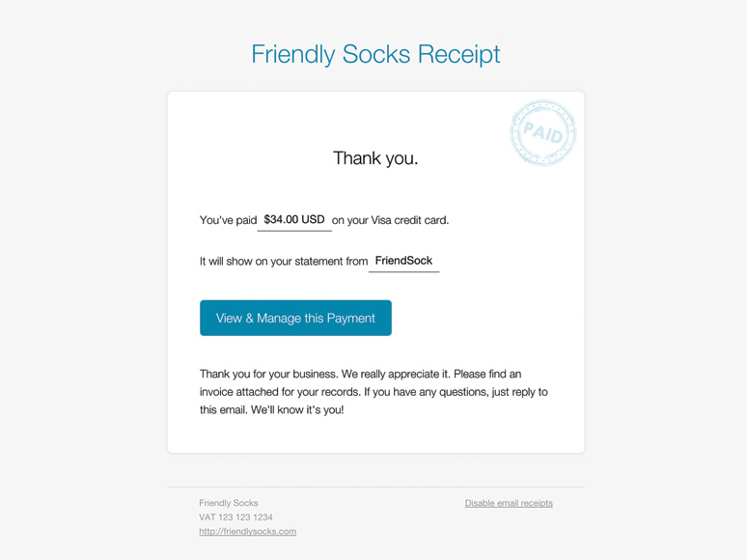This screenshot has height=560, width=747.
Task: Select the FriendSock statement name field
Action: (x=404, y=261)
